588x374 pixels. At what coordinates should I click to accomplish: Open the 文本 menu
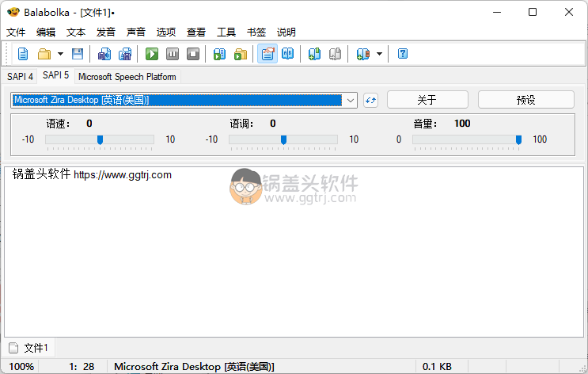click(76, 32)
